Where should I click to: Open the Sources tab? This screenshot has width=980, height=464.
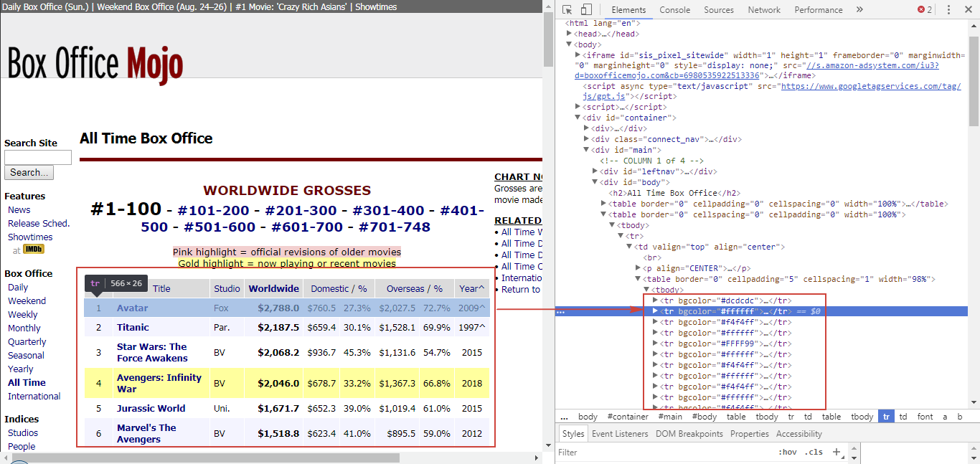click(719, 10)
